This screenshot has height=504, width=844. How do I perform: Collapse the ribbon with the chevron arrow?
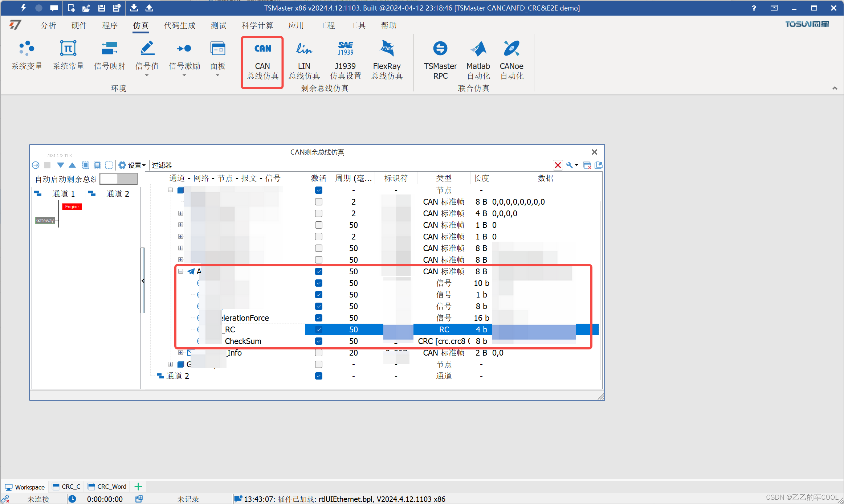pyautogui.click(x=835, y=88)
